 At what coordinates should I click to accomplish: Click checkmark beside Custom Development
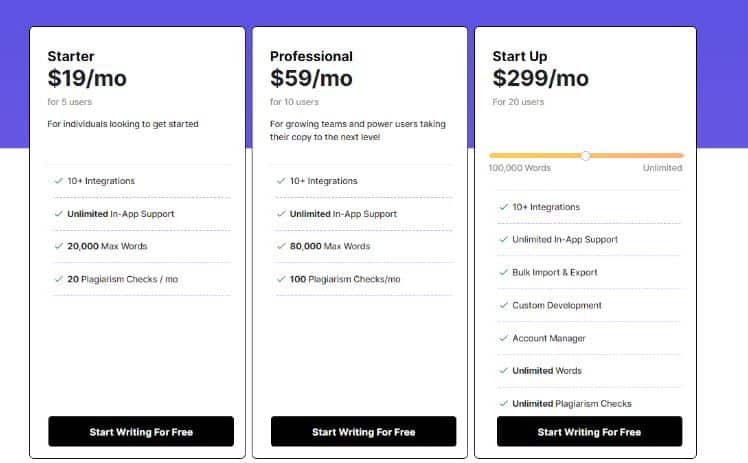click(x=503, y=305)
